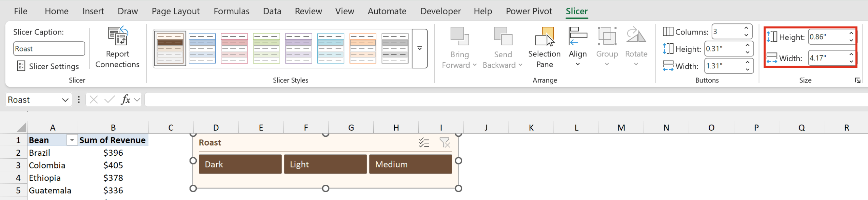This screenshot has width=868, height=200.
Task: Click the formula bar input area
Action: click(x=506, y=100)
